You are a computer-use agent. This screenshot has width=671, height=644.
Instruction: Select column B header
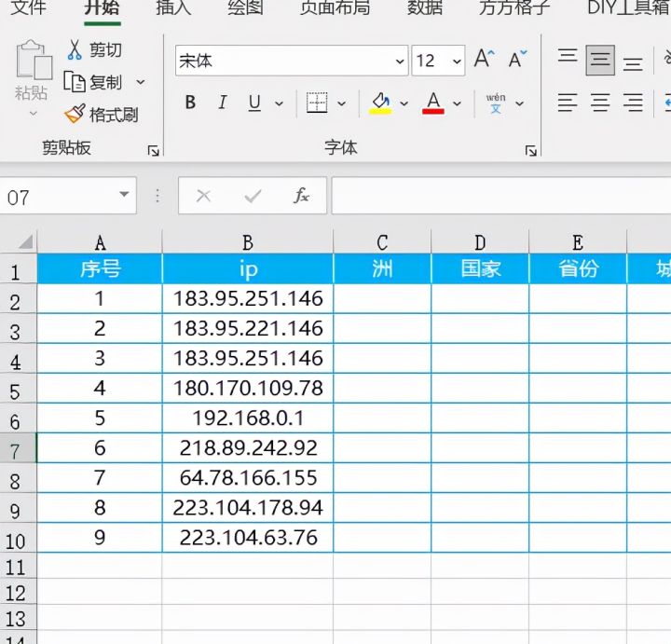point(248,242)
